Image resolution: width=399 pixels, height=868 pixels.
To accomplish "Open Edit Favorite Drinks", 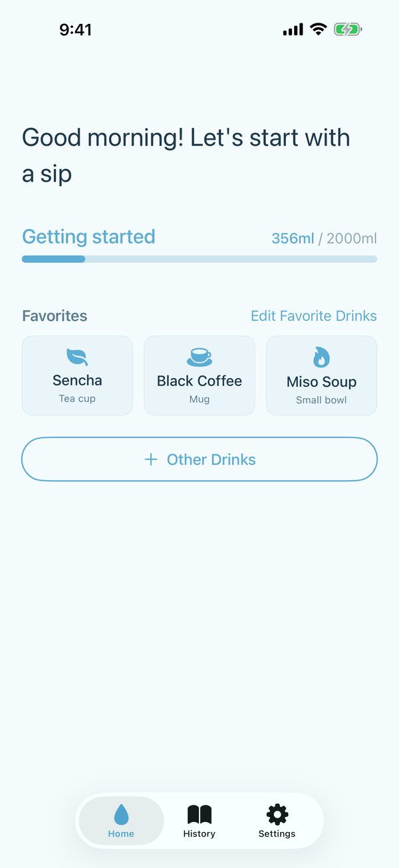I will pyautogui.click(x=314, y=316).
